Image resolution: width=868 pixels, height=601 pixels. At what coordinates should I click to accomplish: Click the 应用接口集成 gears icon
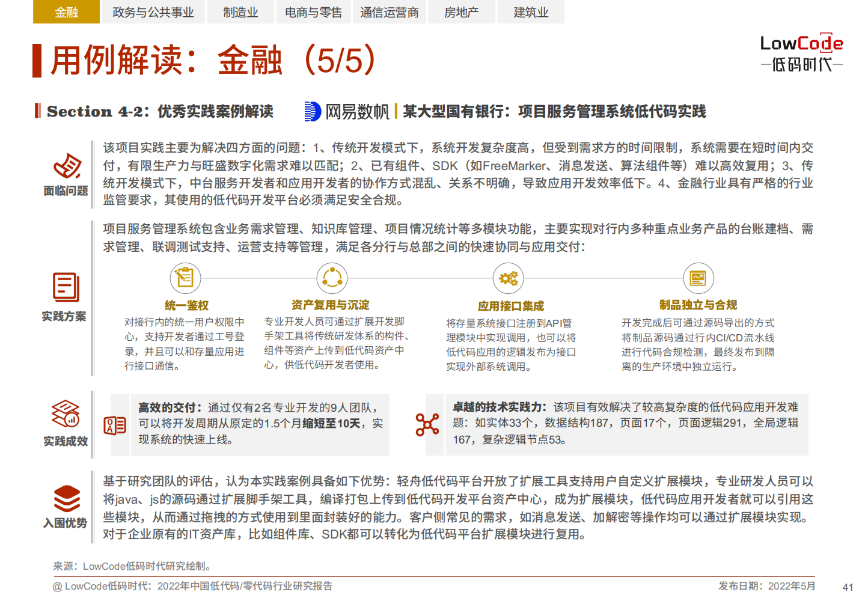pos(509,278)
